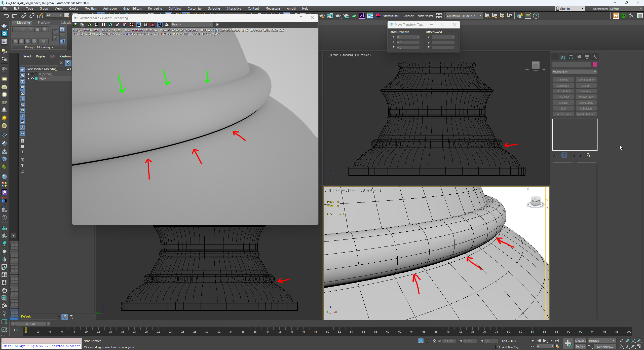Viewport: 644px width, 350px height.
Task: Open the Utilities wrench panel
Action: (x=595, y=57)
